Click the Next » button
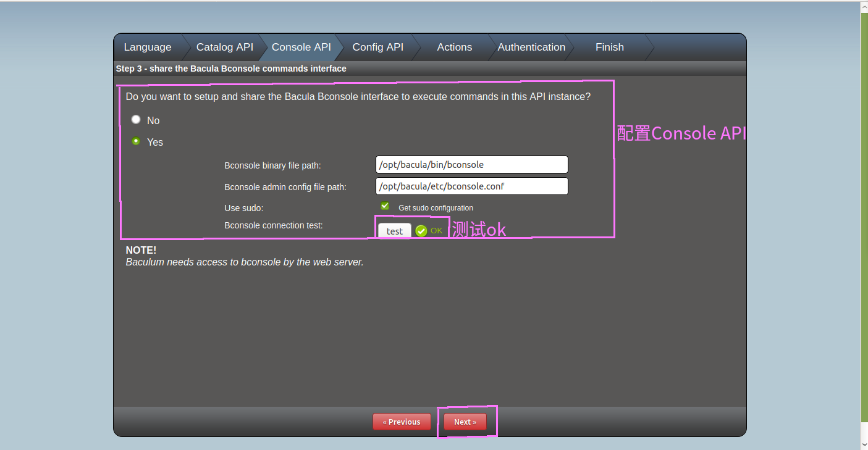 [x=465, y=422]
